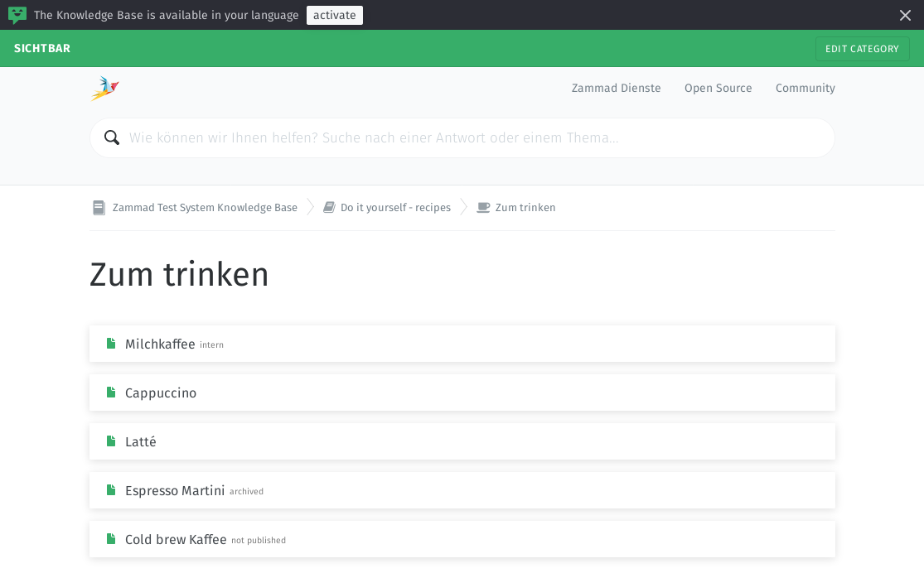
Task: Click the document icon next to Cappuccino
Action: coord(111,393)
